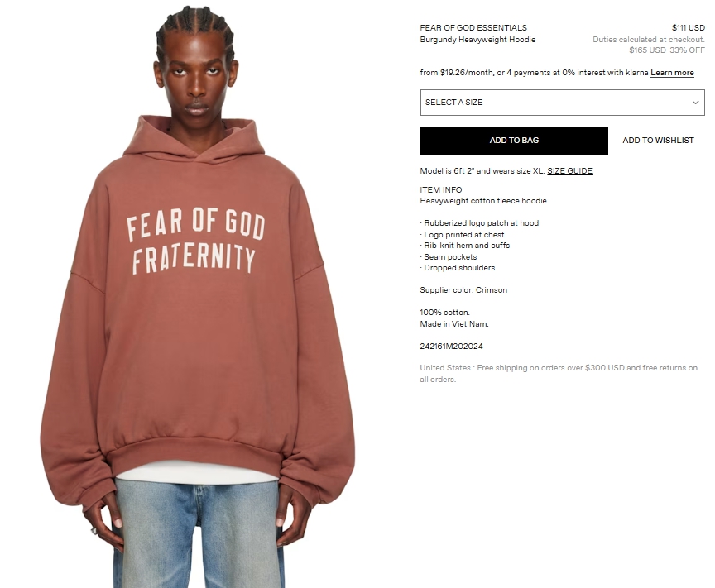The height and width of the screenshot is (588, 715).
Task: Click ADD TO WISHLIST
Action: [x=658, y=141]
